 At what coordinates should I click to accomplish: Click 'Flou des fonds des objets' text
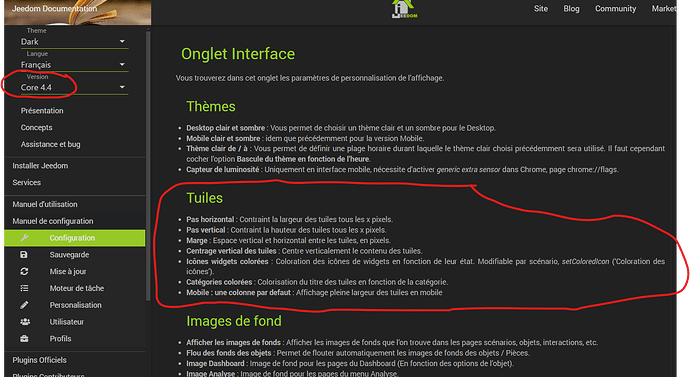(229, 353)
